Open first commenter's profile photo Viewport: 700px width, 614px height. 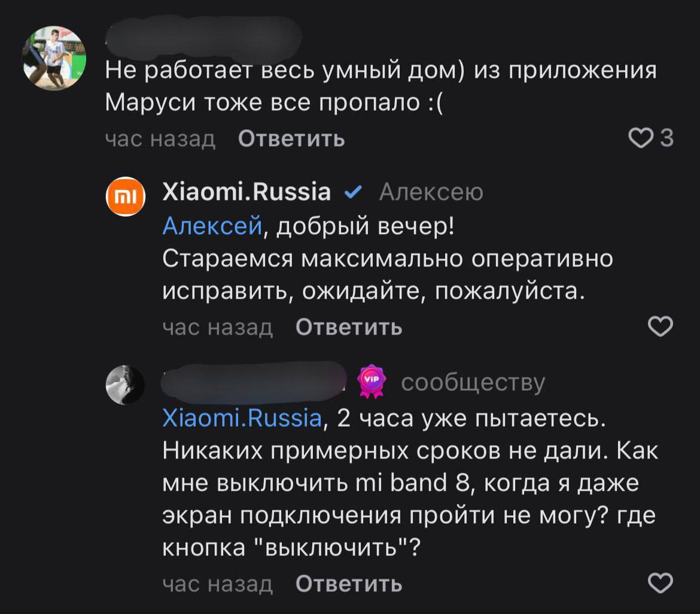[54, 61]
